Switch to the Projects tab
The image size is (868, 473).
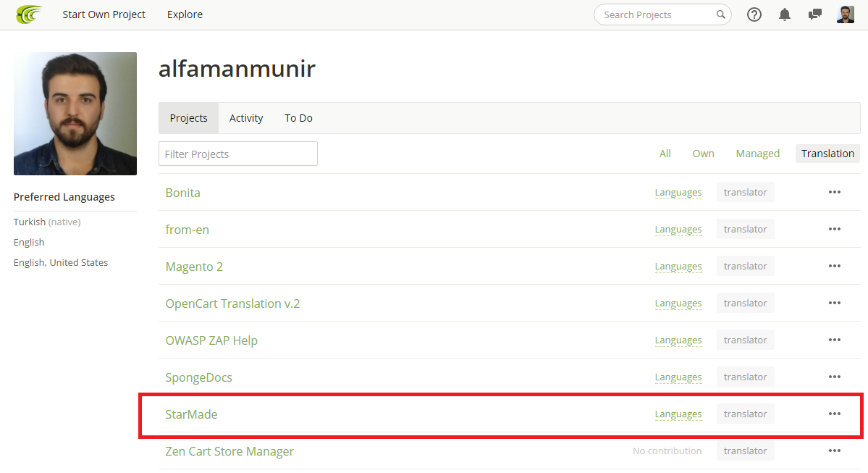pos(189,118)
